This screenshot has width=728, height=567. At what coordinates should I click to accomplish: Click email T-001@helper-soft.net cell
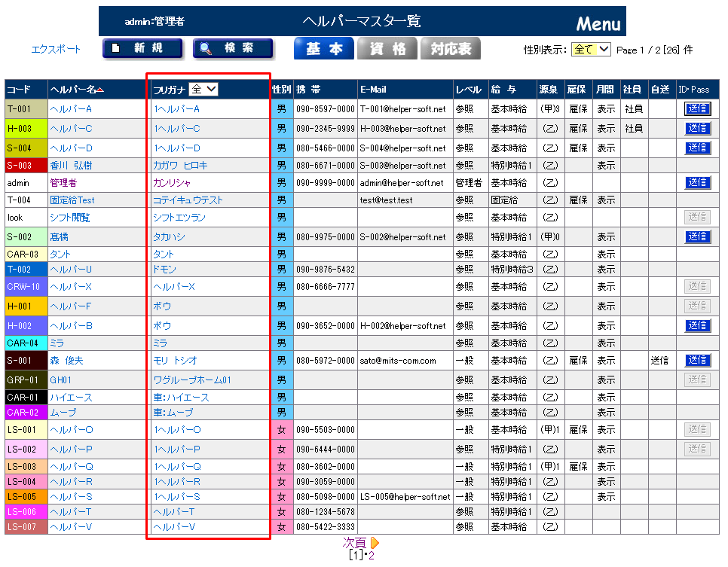[405, 109]
